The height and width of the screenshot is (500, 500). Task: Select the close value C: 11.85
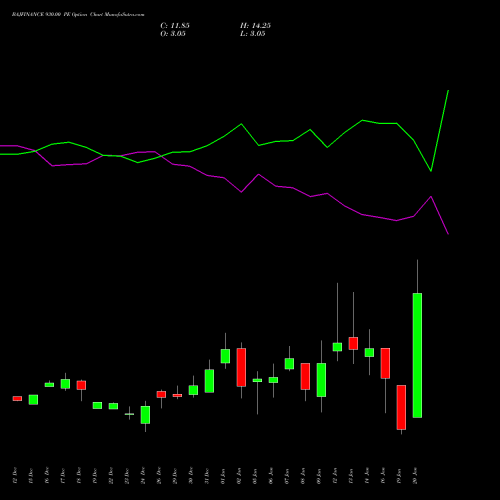click(x=175, y=26)
